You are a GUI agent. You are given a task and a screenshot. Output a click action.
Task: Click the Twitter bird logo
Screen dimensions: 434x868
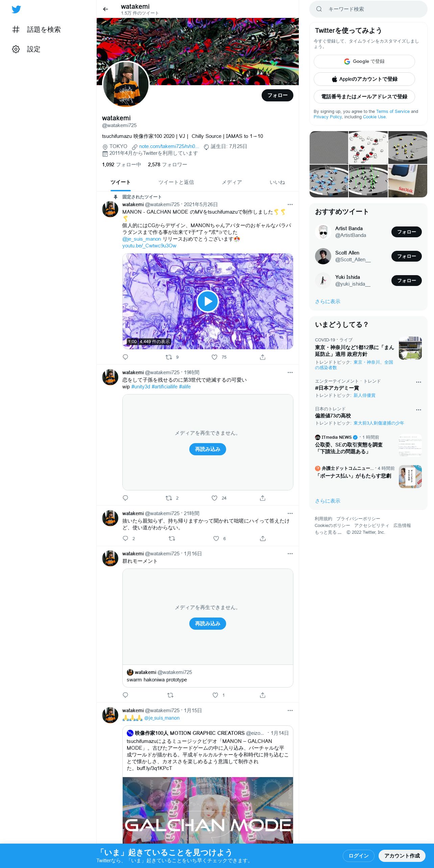[x=16, y=9]
